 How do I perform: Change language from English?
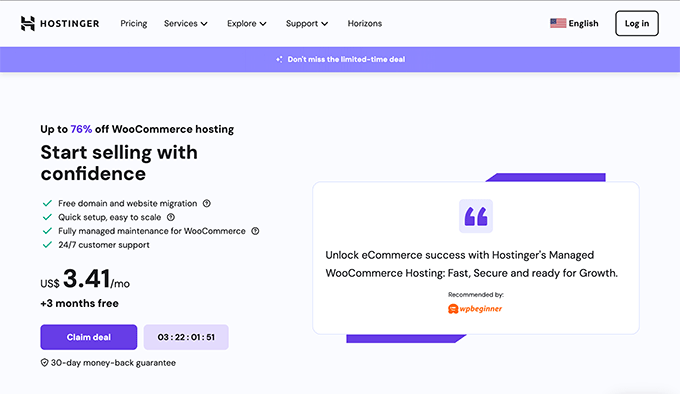[583, 23]
